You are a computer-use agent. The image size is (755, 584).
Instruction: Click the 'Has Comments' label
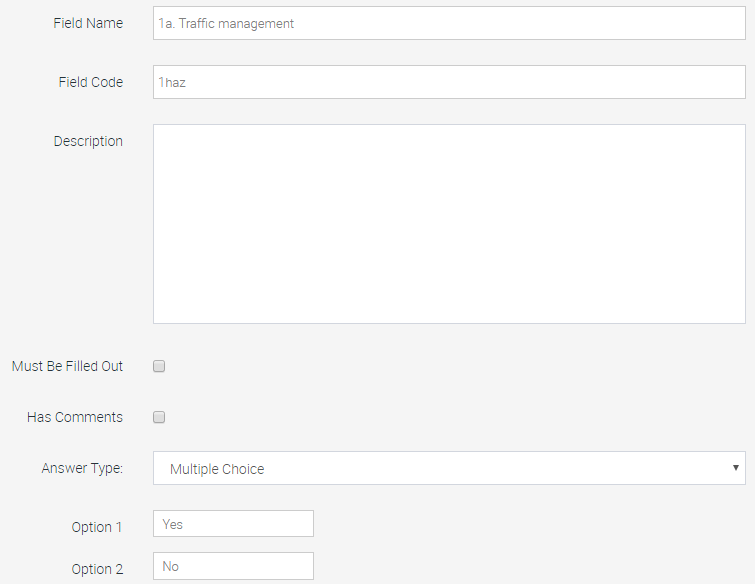pos(75,417)
